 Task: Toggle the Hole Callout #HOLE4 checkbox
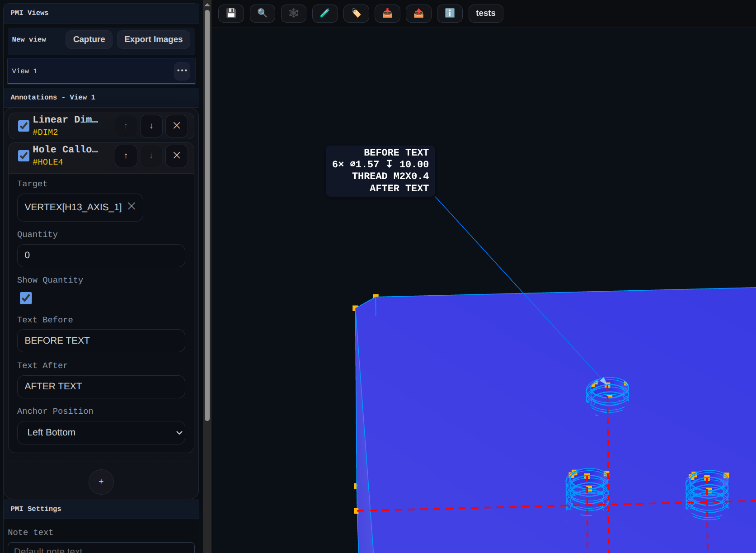(23, 156)
